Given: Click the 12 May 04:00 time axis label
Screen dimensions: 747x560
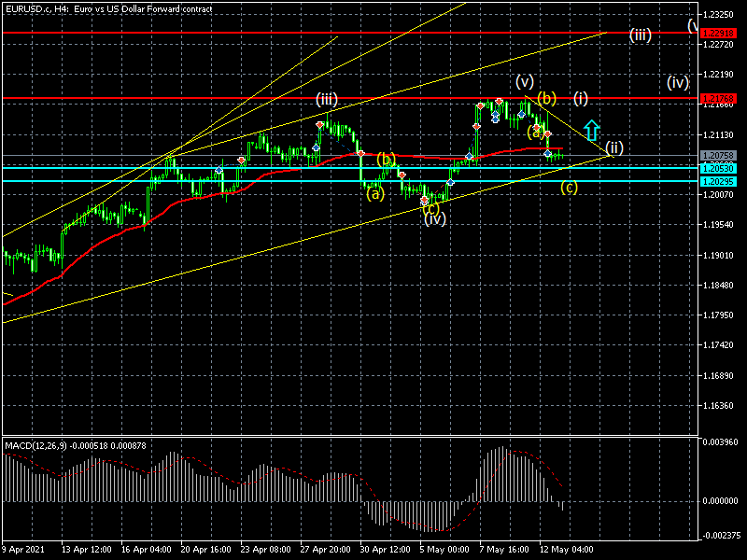Looking at the screenshot, I should [x=568, y=549].
